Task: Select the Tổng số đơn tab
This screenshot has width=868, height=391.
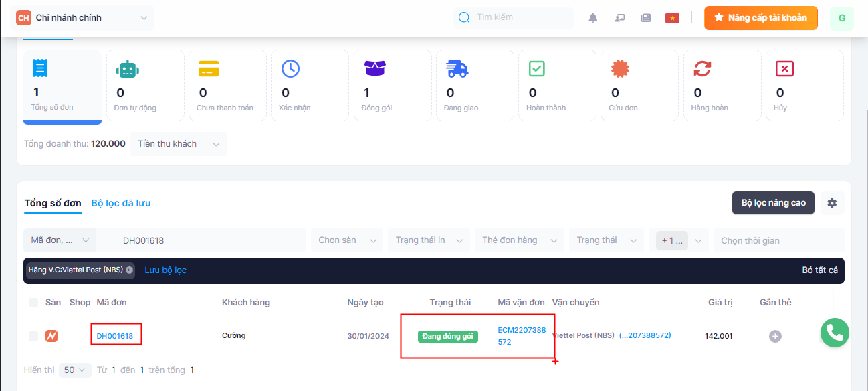Action: coord(53,203)
